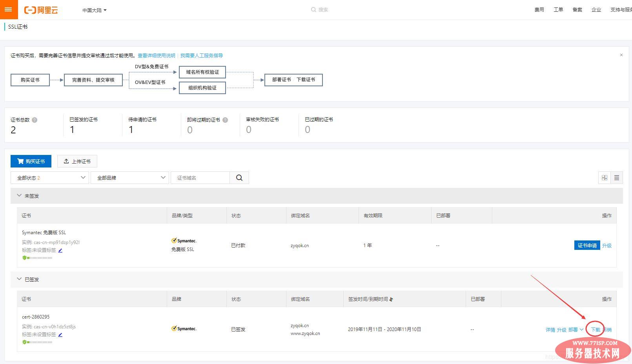Click the 证书申请 button
Image resolution: width=632 pixels, height=364 pixels.
pyautogui.click(x=587, y=246)
